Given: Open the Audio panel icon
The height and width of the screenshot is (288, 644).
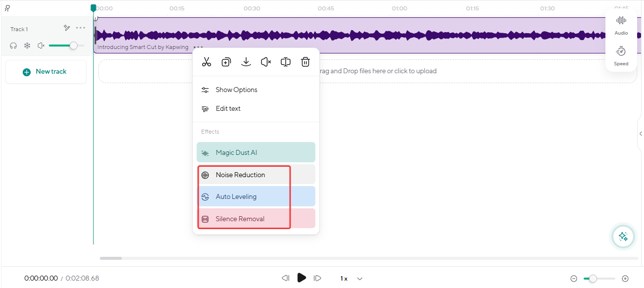Looking at the screenshot, I should [621, 25].
